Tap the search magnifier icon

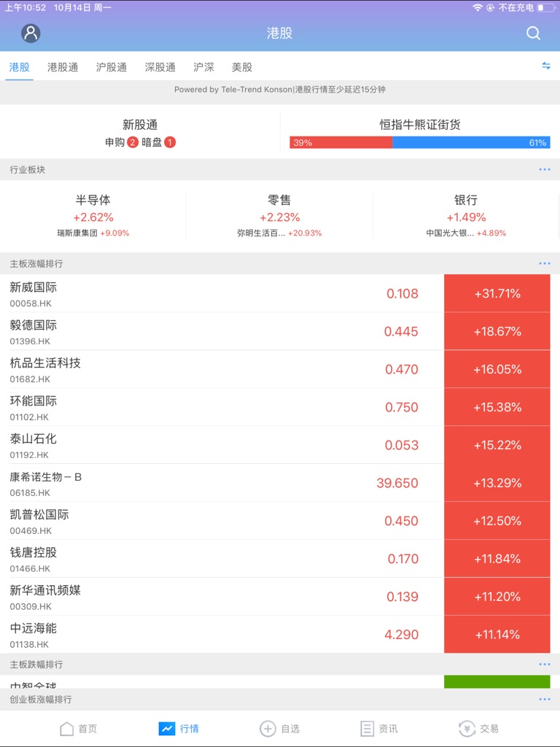(533, 33)
